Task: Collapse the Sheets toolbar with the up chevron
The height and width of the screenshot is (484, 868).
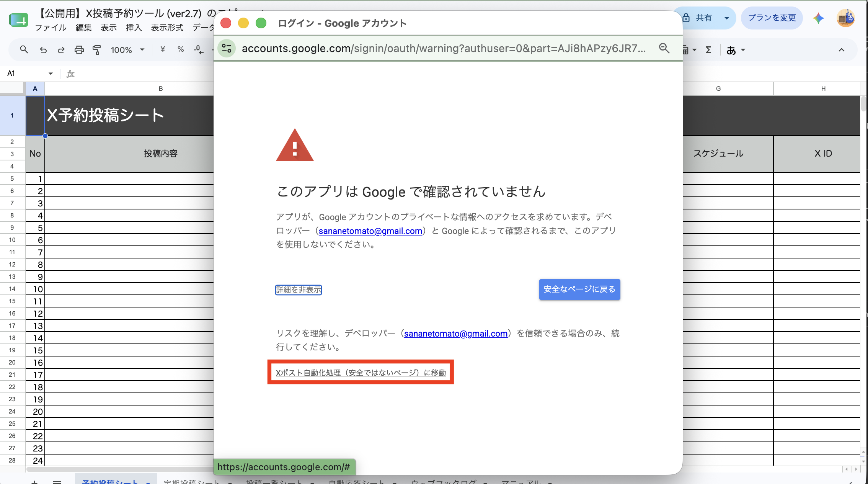Action: click(841, 50)
